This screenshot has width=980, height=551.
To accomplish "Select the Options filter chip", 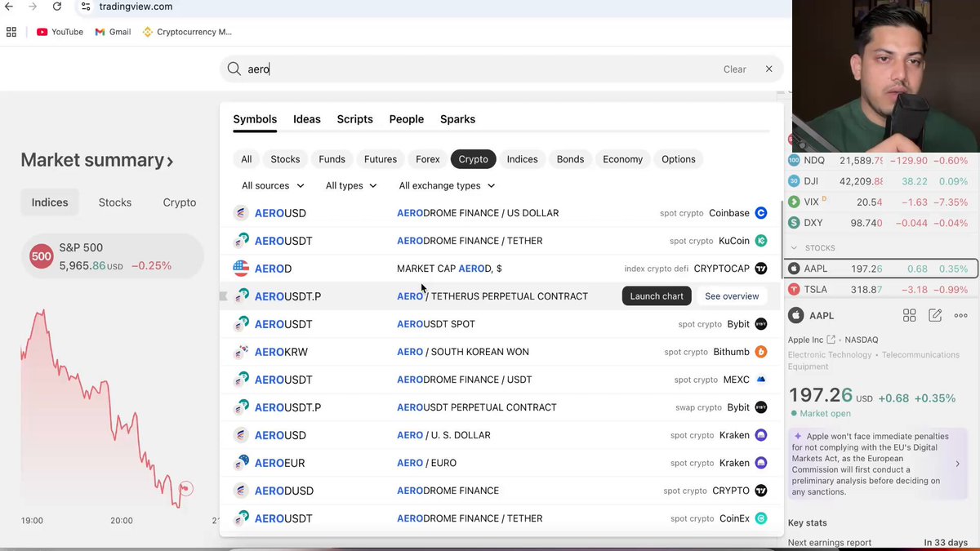I will pos(679,159).
